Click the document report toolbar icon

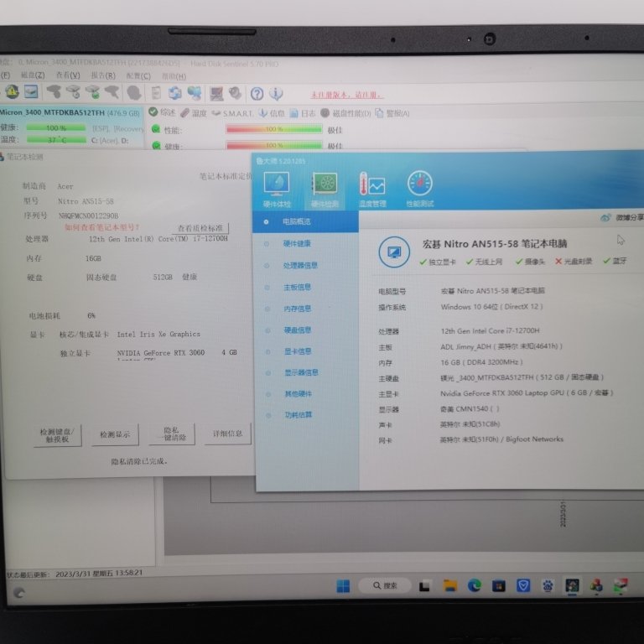click(x=156, y=93)
